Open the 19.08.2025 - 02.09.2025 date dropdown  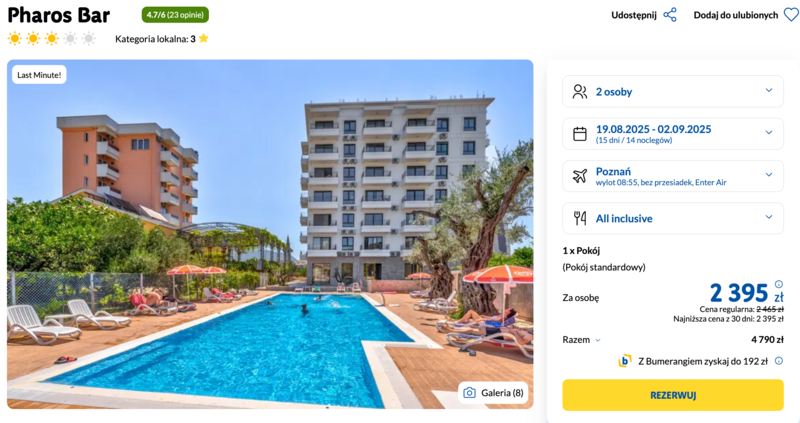(673, 134)
